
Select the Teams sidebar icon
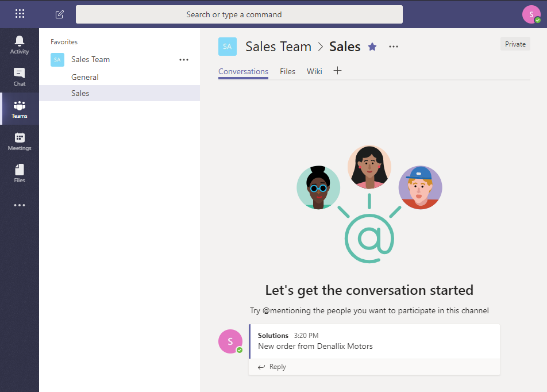20,109
